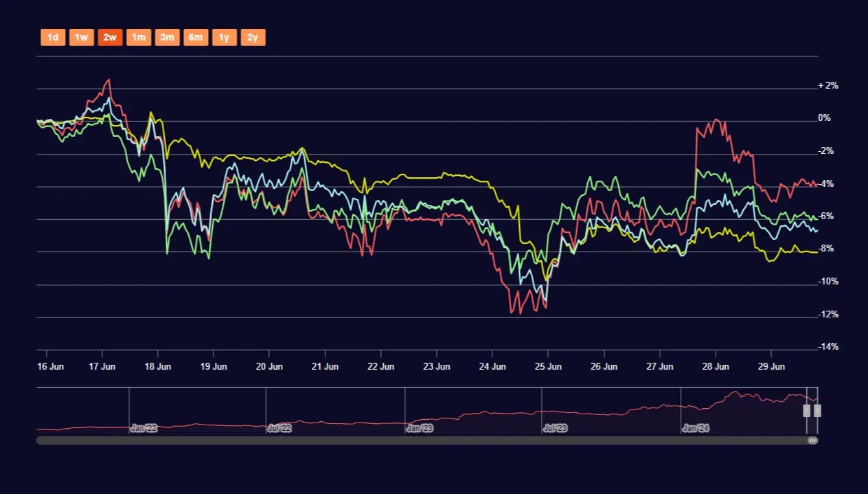Click the 16 Jun date label
868x494 pixels.
[x=51, y=366]
